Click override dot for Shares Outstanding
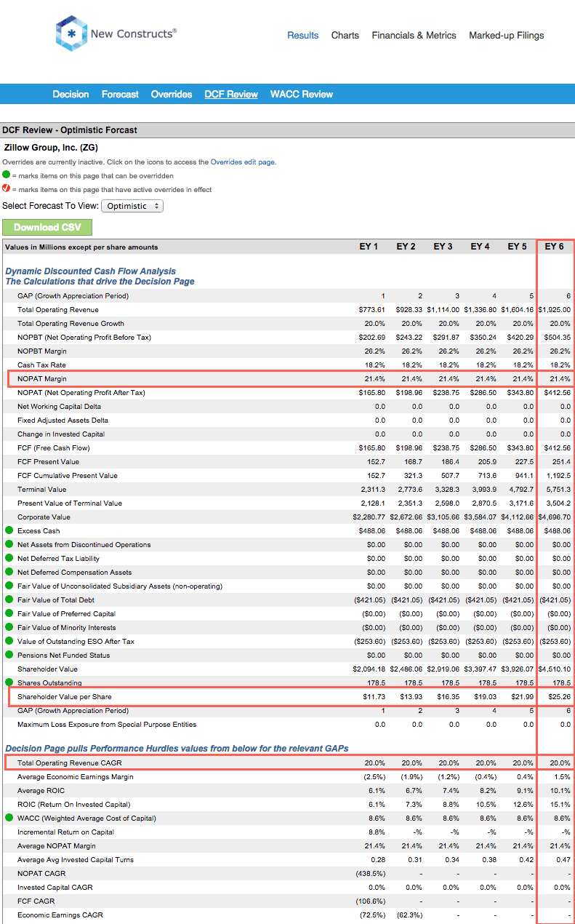This screenshot has height=924, width=575. (9, 682)
